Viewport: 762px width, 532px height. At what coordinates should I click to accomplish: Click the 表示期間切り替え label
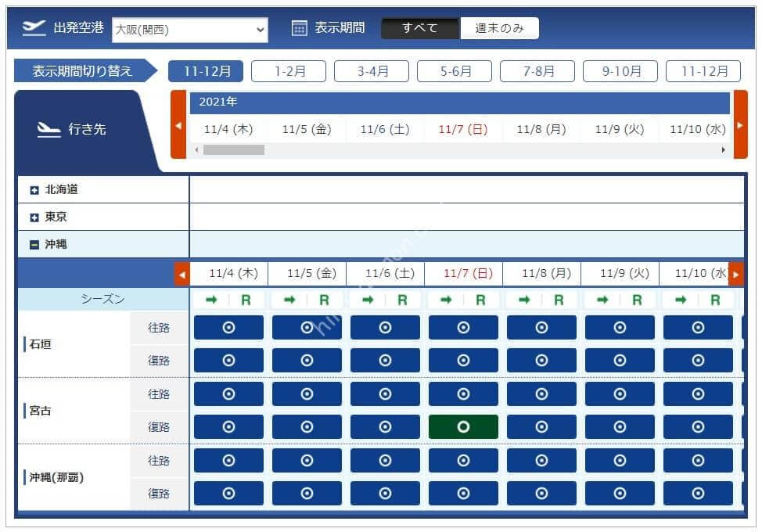pos(82,71)
